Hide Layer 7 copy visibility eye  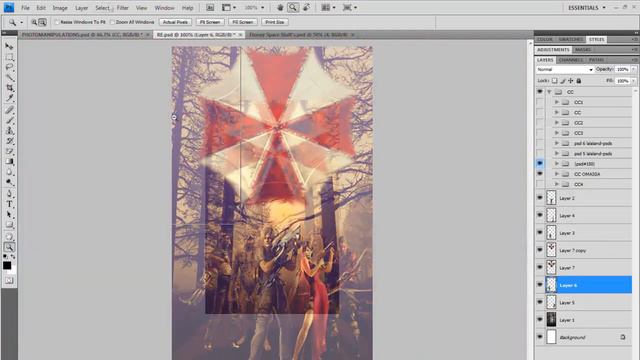click(x=540, y=250)
